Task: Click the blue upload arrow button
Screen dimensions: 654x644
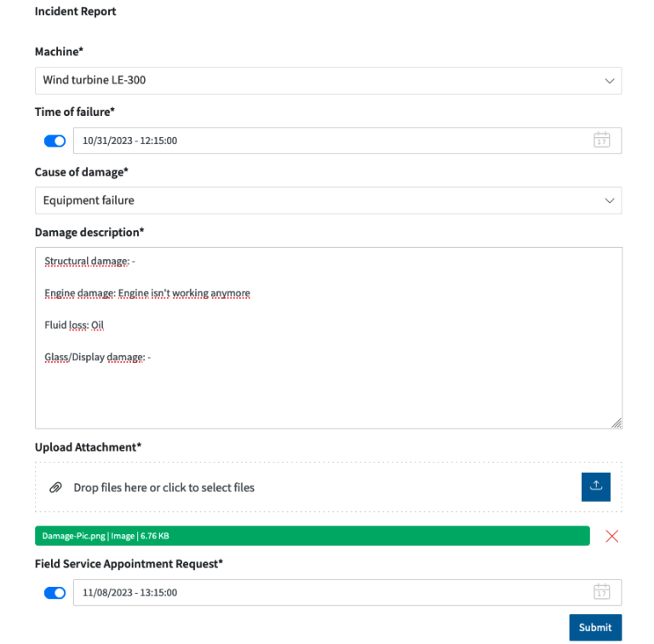Action: pos(596,486)
